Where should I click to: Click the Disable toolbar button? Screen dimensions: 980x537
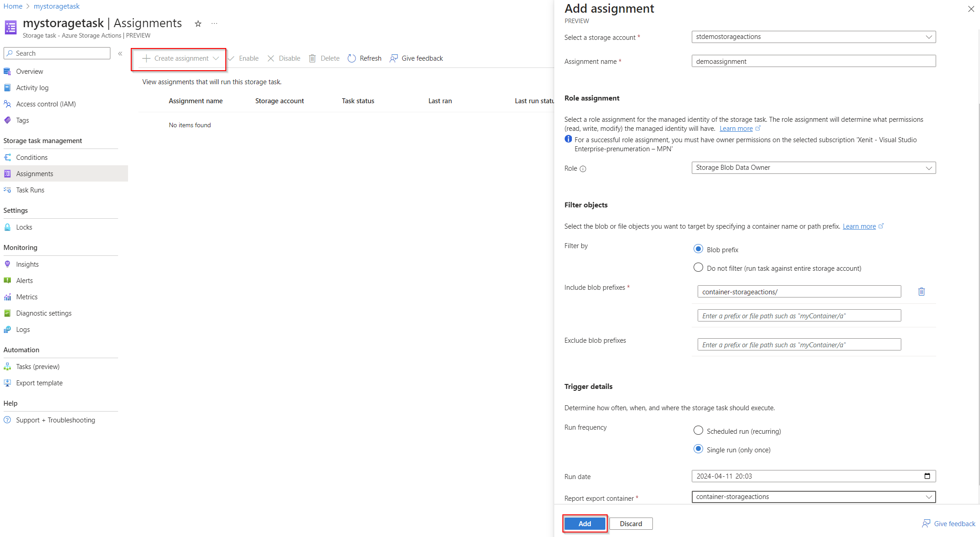284,58
